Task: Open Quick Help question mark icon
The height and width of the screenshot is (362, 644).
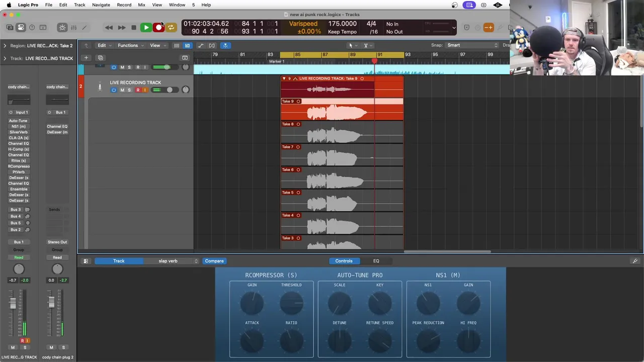Action: [x=32, y=28]
